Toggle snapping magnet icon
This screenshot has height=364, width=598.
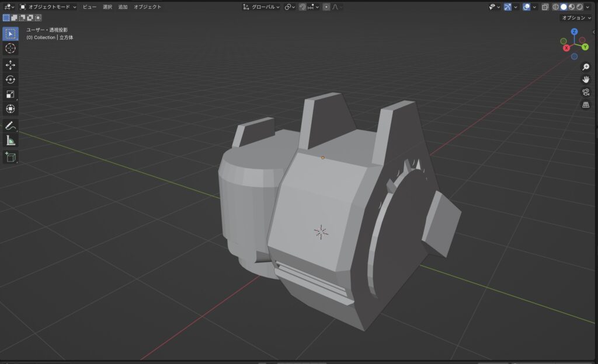click(x=303, y=7)
